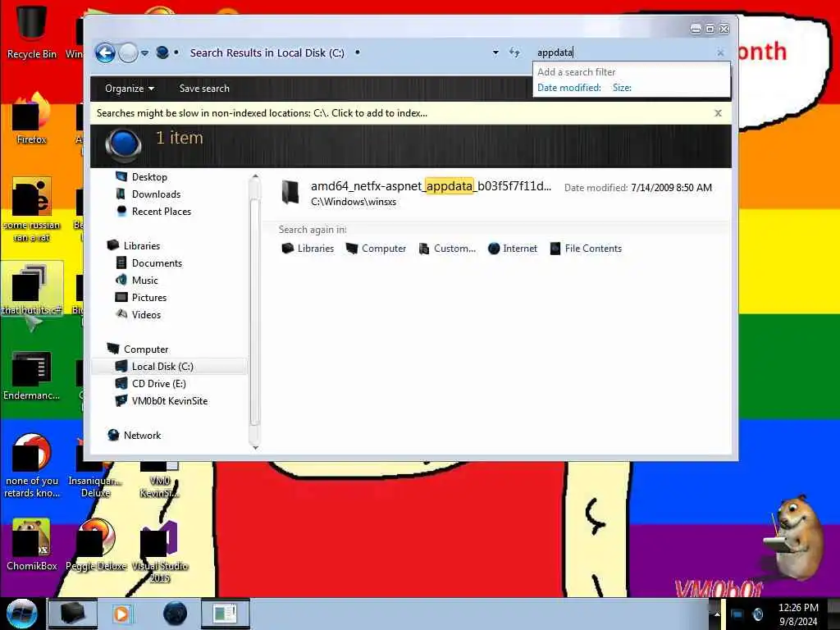Click the Explorer folder taskbar button

click(73, 614)
